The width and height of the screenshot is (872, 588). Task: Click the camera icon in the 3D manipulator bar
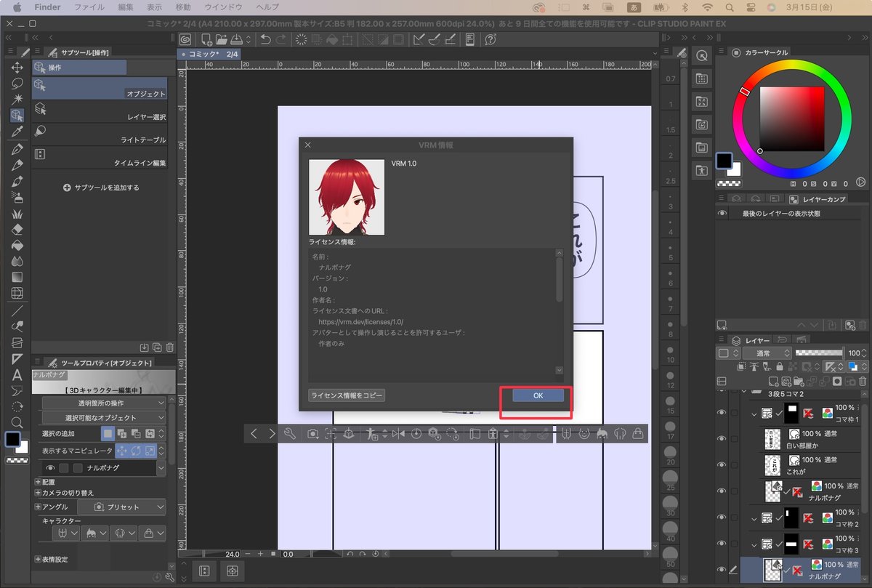(312, 433)
